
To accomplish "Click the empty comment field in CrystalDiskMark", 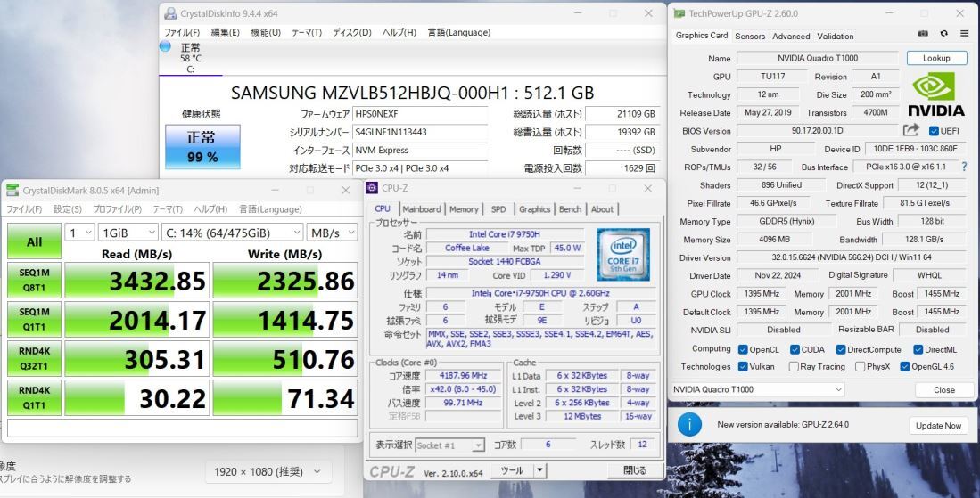I will pyautogui.click(x=183, y=429).
